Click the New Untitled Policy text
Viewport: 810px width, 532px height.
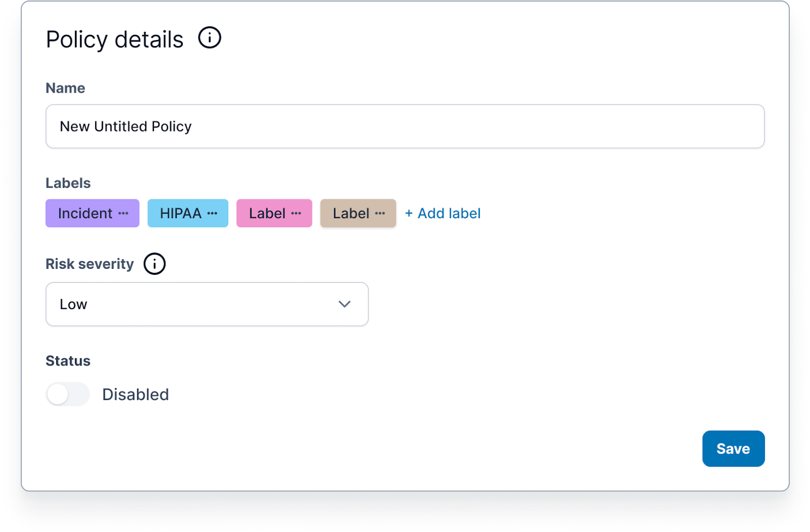coord(126,127)
